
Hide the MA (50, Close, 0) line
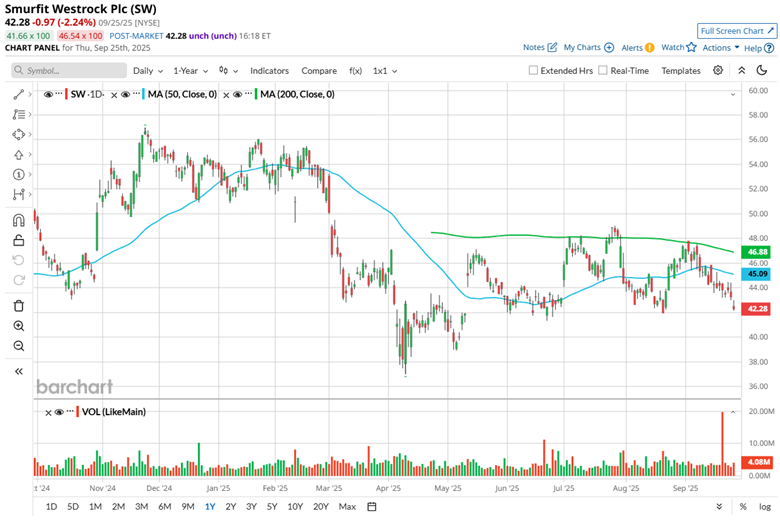(125, 94)
